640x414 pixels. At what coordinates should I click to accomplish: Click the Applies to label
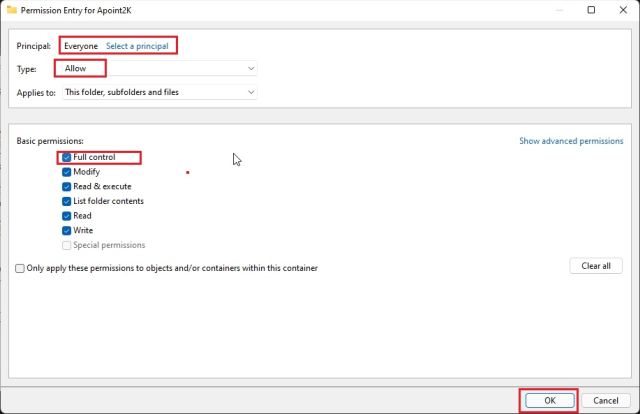coord(36,93)
